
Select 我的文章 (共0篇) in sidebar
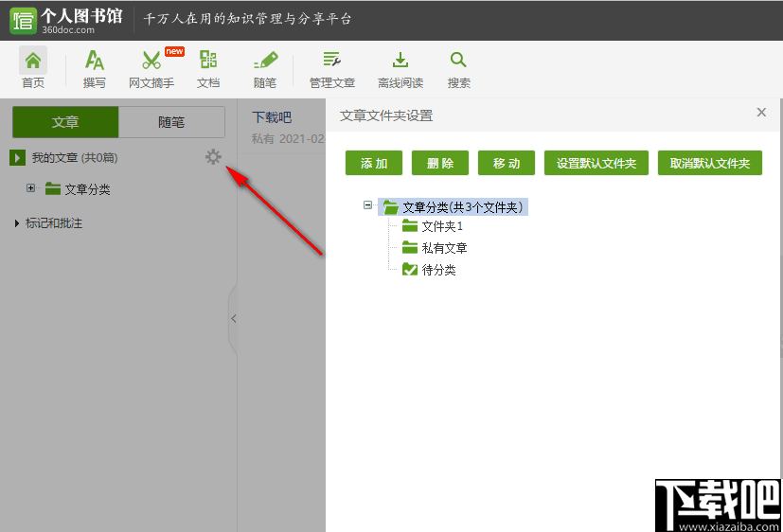click(75, 158)
